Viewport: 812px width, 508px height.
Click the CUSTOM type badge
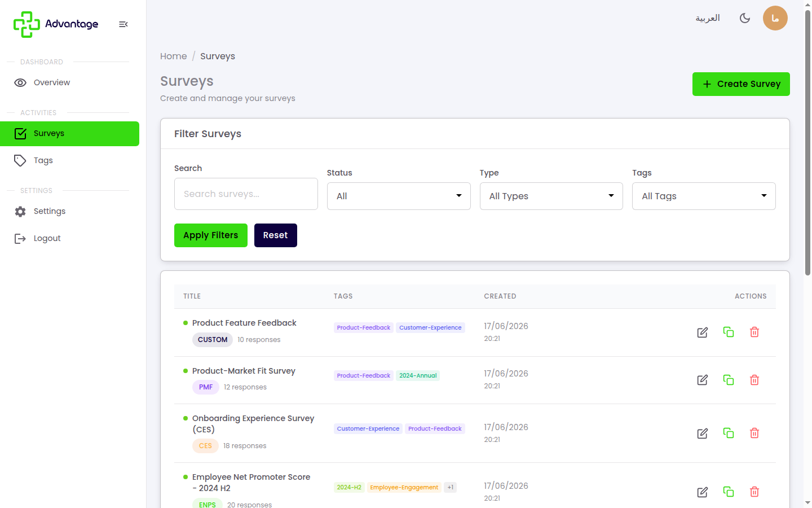click(213, 340)
